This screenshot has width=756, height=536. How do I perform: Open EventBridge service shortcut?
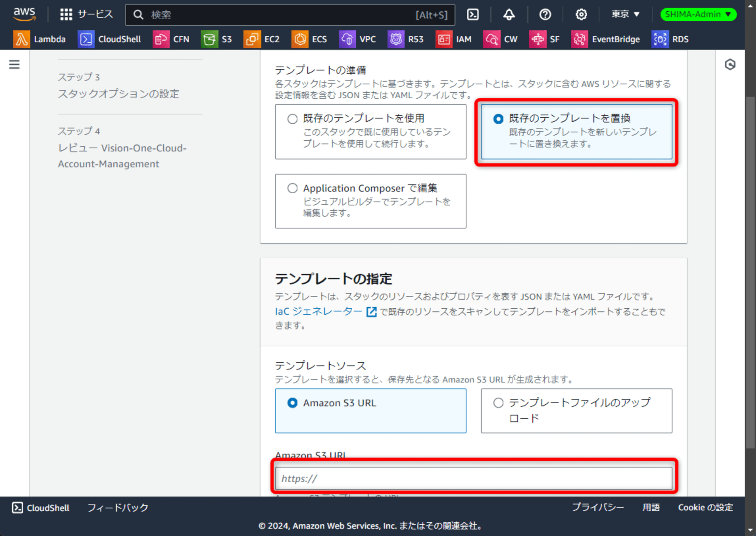point(606,39)
